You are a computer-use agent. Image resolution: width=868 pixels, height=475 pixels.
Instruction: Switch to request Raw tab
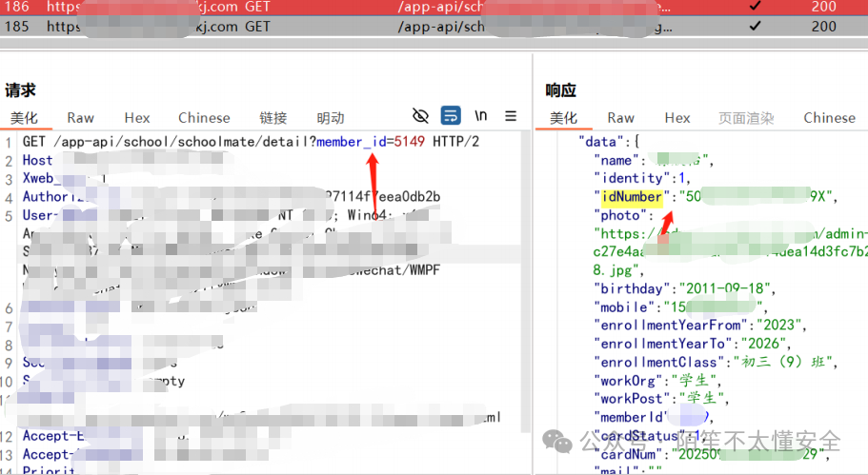click(81, 118)
